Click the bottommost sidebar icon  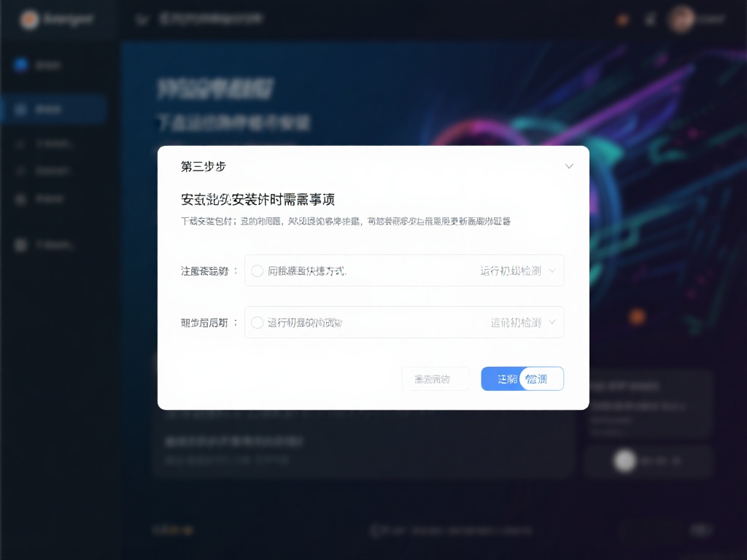tap(20, 245)
